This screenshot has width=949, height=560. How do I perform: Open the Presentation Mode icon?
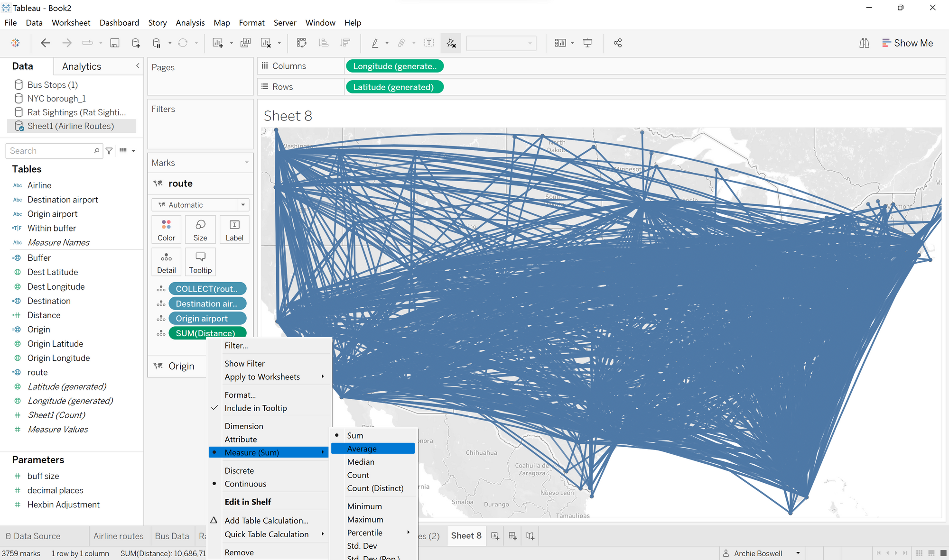[587, 43]
